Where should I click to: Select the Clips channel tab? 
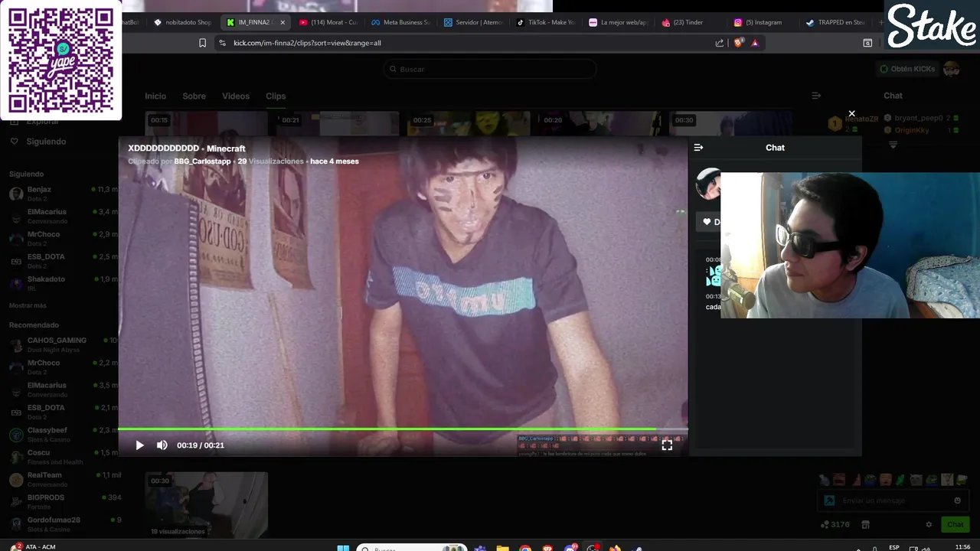pyautogui.click(x=276, y=96)
